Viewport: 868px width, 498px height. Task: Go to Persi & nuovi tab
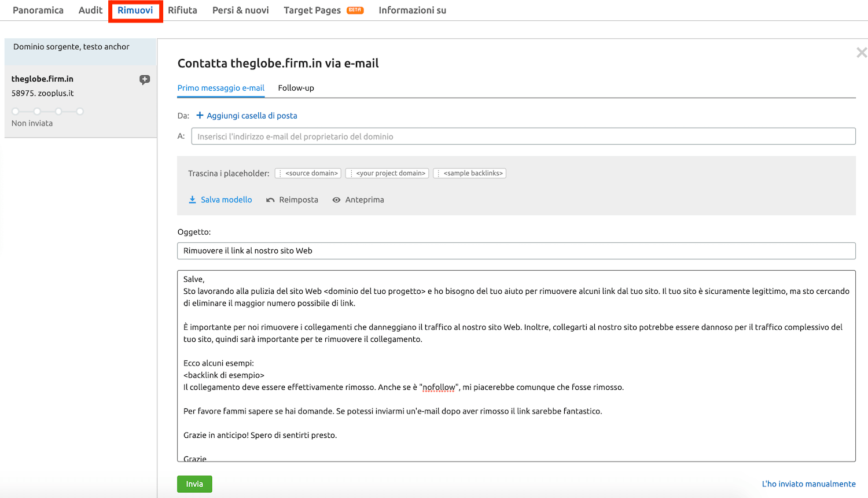pos(241,10)
